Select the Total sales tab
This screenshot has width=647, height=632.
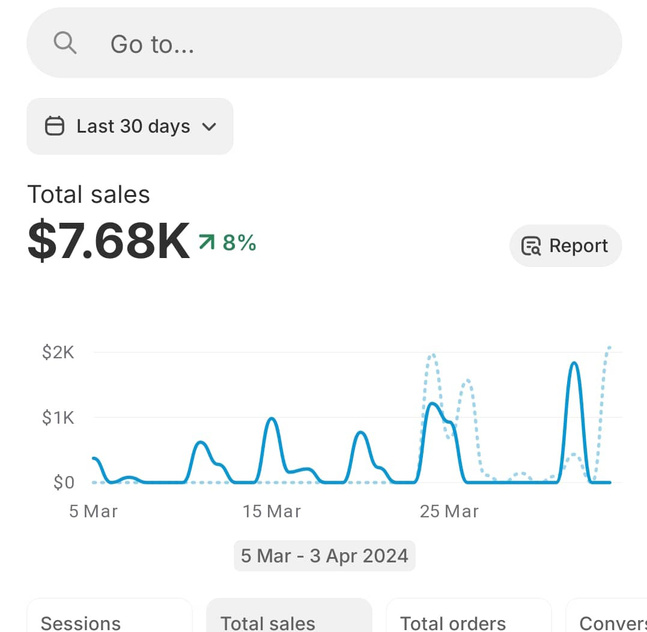click(289, 615)
